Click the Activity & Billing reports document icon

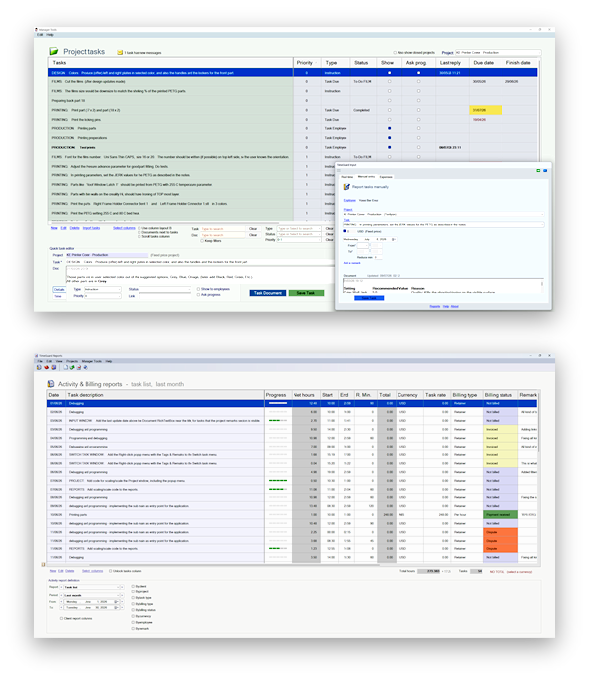click(x=51, y=384)
